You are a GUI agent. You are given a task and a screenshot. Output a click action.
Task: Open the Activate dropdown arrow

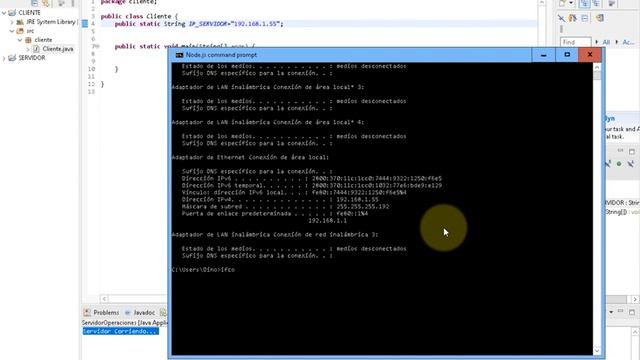(x=617, y=42)
